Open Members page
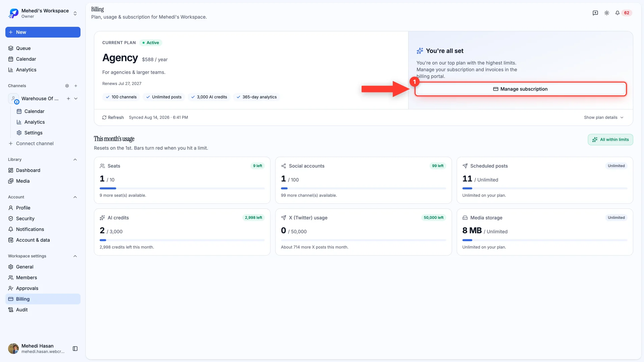 coord(43,278)
